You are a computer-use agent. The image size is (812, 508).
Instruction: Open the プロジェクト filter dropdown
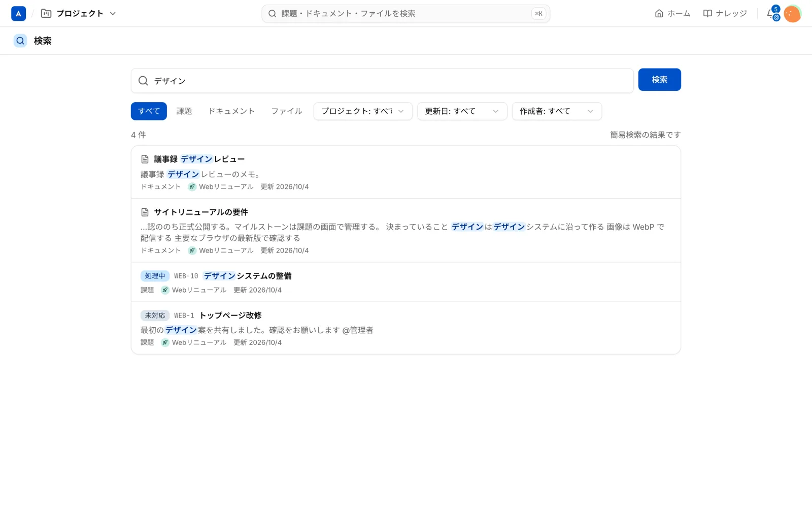[363, 111]
